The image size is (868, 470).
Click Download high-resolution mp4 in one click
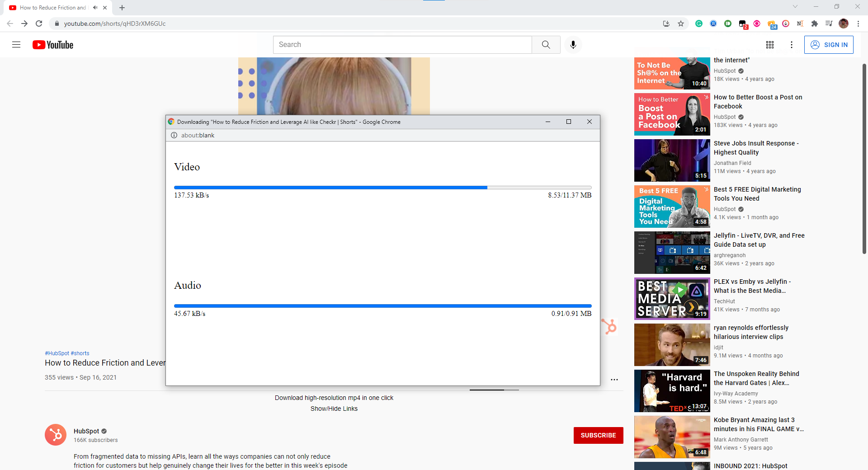[x=334, y=398]
